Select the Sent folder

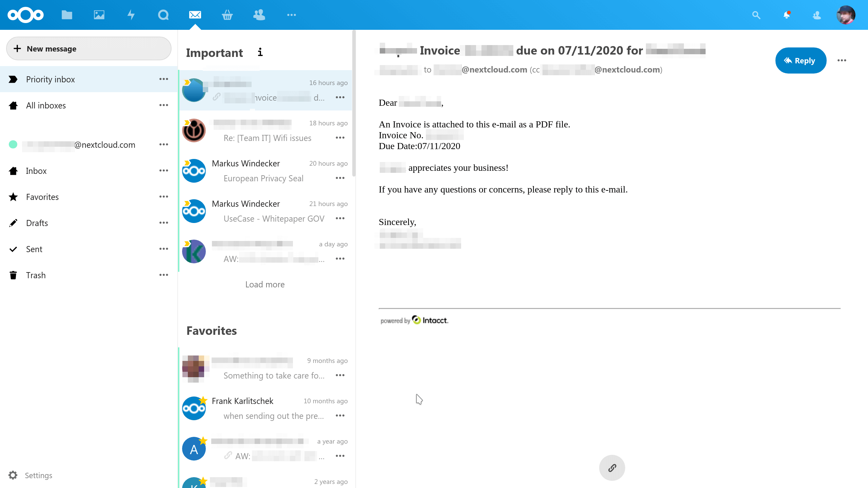pyautogui.click(x=34, y=249)
